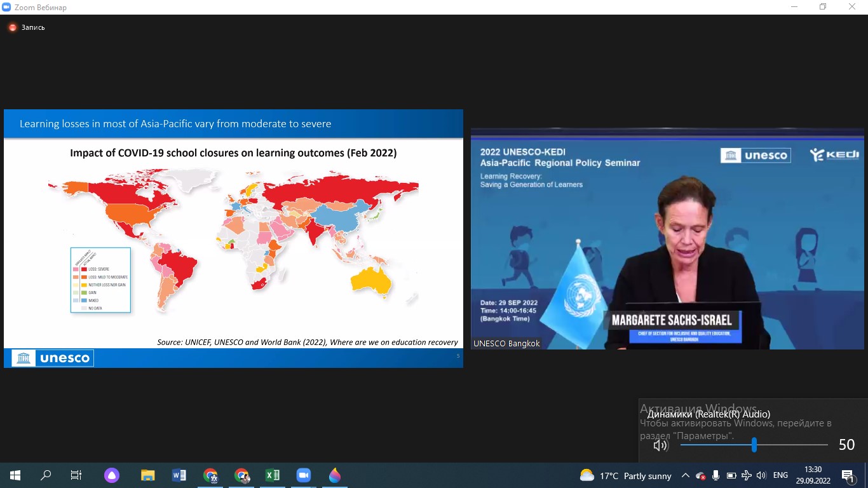Click the shared slide with world map
The width and height of the screenshot is (868, 488).
233,238
